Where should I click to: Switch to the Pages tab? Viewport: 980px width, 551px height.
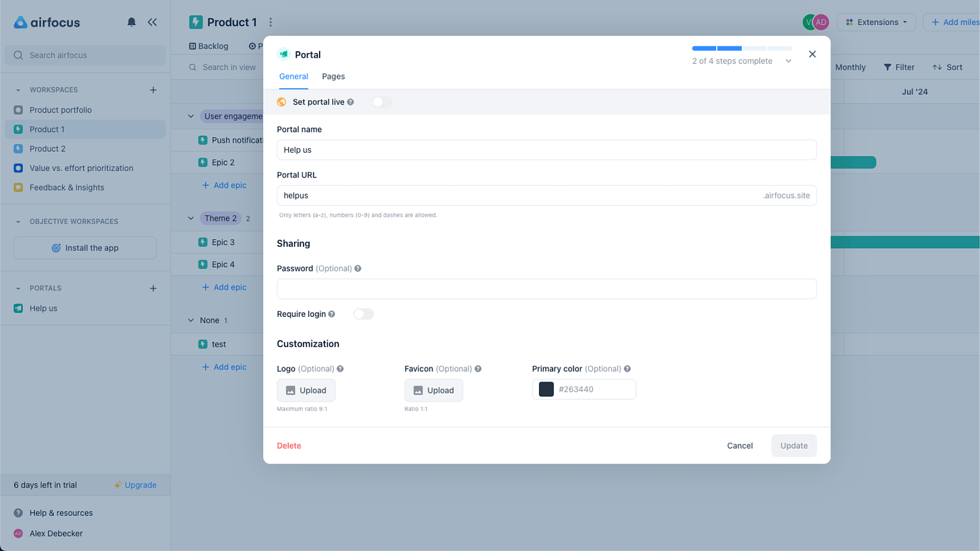pos(333,77)
